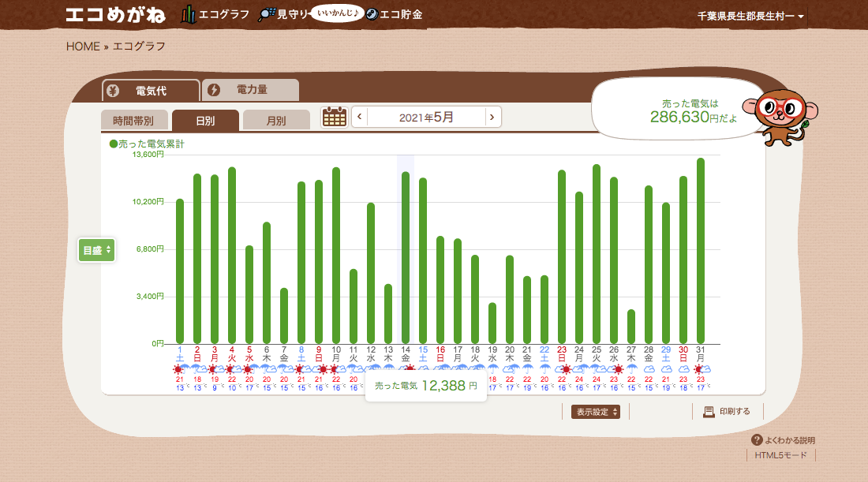Click the bar for May 25

pos(597,254)
